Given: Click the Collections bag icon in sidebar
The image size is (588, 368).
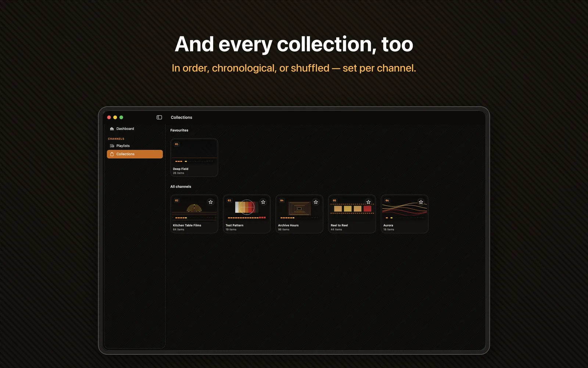Looking at the screenshot, I should (112, 154).
